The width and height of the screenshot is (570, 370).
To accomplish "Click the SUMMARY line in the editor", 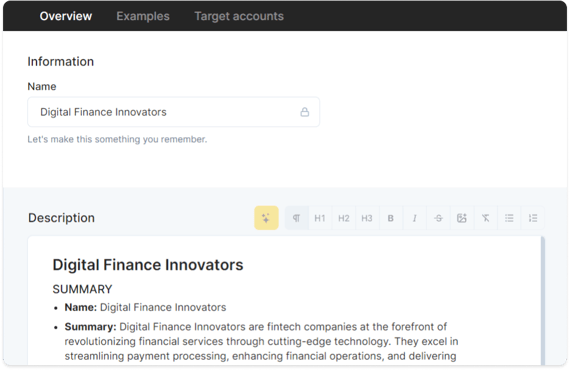I will click(x=83, y=289).
